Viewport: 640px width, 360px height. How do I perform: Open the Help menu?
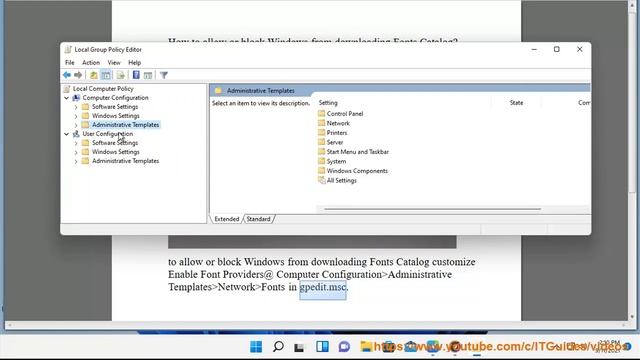(134, 62)
